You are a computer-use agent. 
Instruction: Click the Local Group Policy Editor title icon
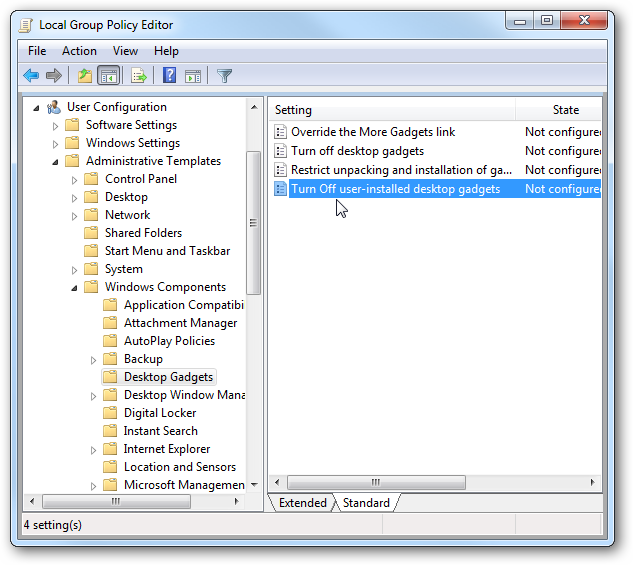pyautogui.click(x=26, y=25)
